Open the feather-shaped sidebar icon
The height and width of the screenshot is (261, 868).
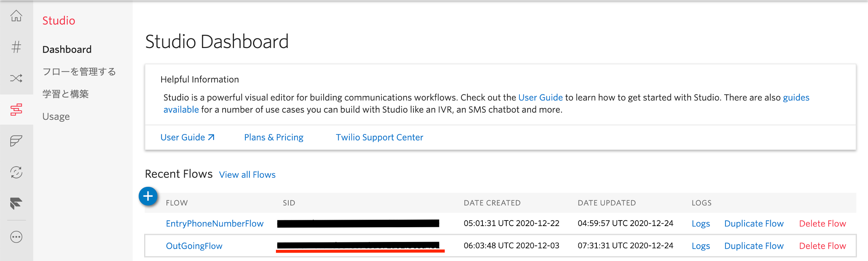[x=16, y=141]
